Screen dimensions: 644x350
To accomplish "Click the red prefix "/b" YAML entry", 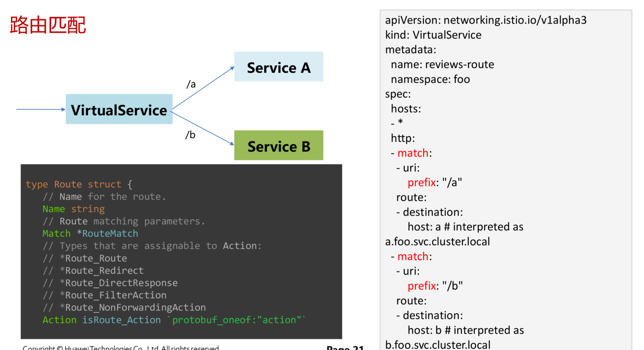I will coord(435,286).
